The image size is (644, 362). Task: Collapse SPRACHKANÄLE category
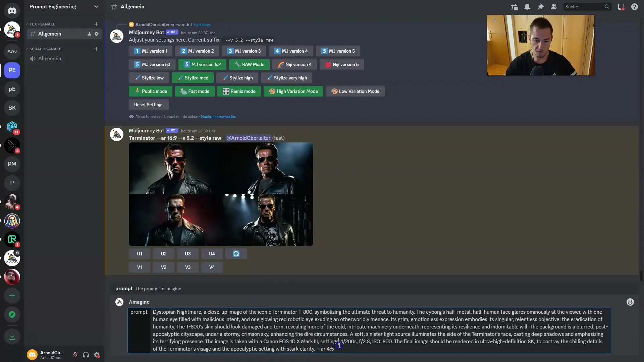point(45,49)
